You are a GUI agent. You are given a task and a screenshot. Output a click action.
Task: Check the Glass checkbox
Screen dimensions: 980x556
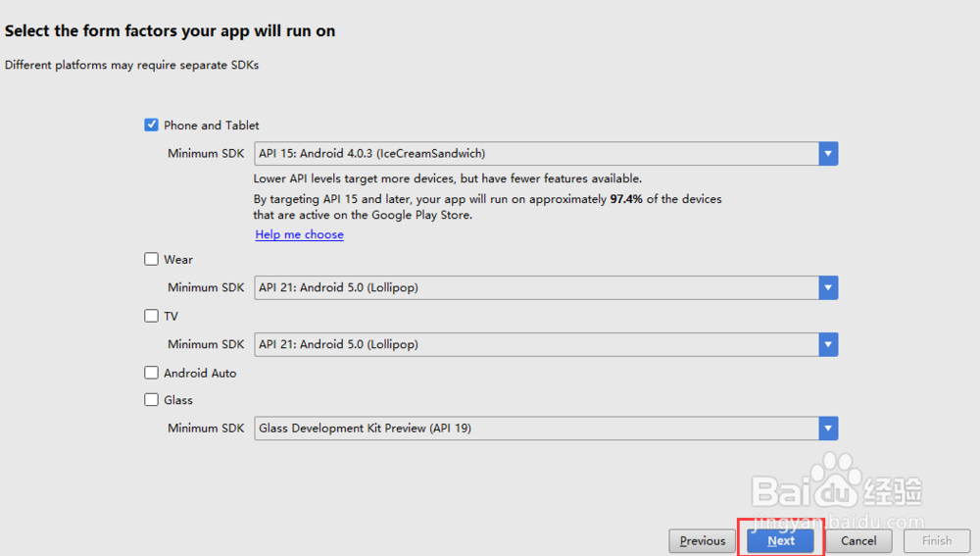[151, 399]
